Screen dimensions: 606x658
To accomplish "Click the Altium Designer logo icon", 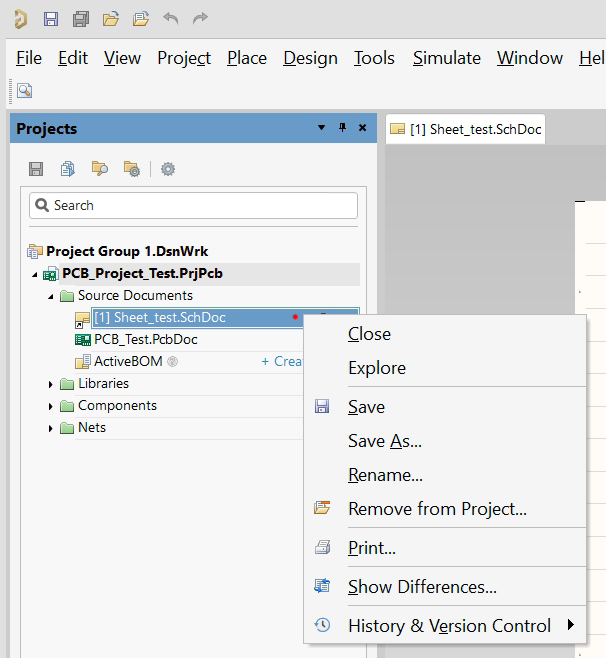I will (x=21, y=19).
